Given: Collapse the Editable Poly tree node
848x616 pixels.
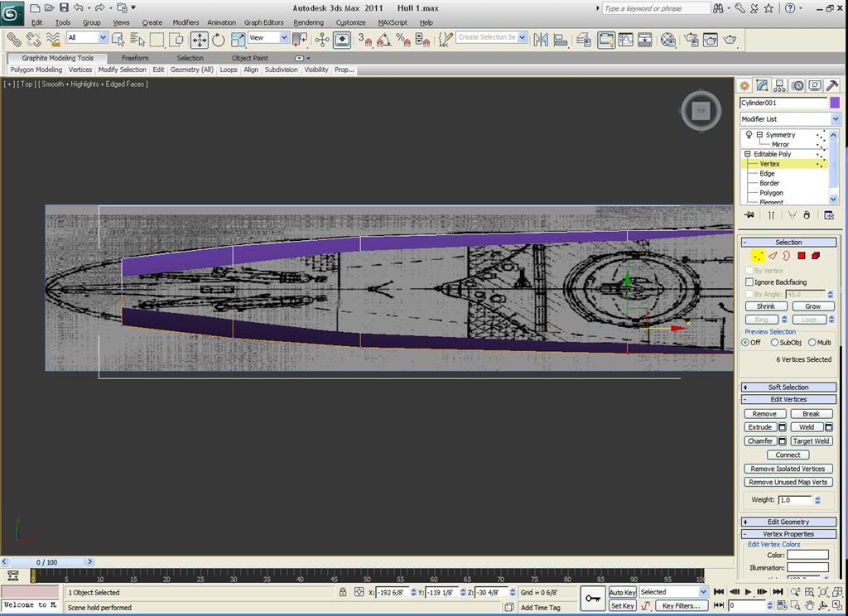Looking at the screenshot, I should coord(748,154).
